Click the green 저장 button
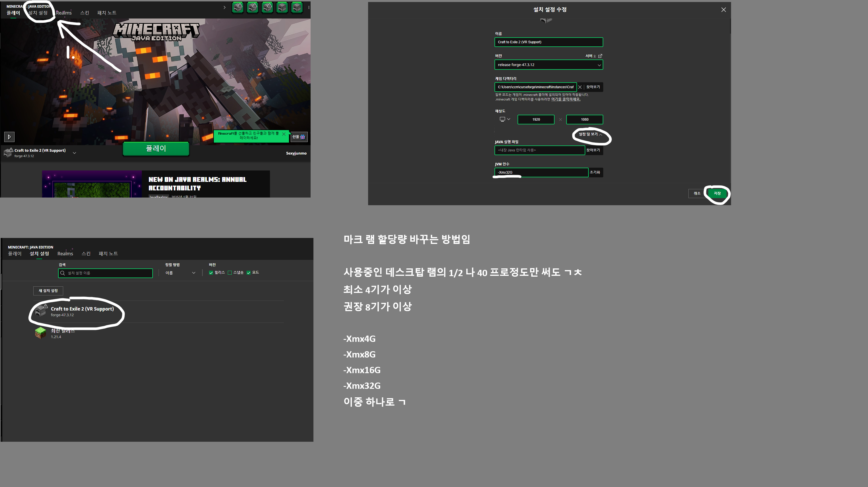Screen dimensions: 868x487 pyautogui.click(x=717, y=193)
